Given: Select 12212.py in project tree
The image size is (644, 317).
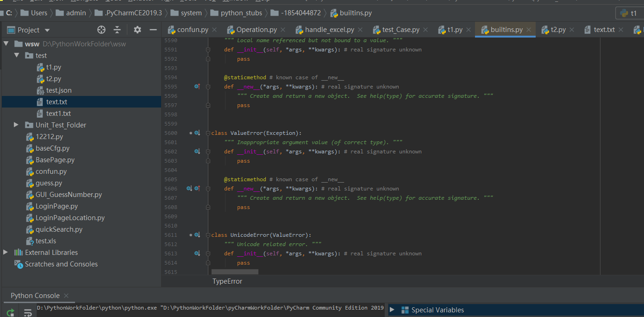Looking at the screenshot, I should click(49, 137).
